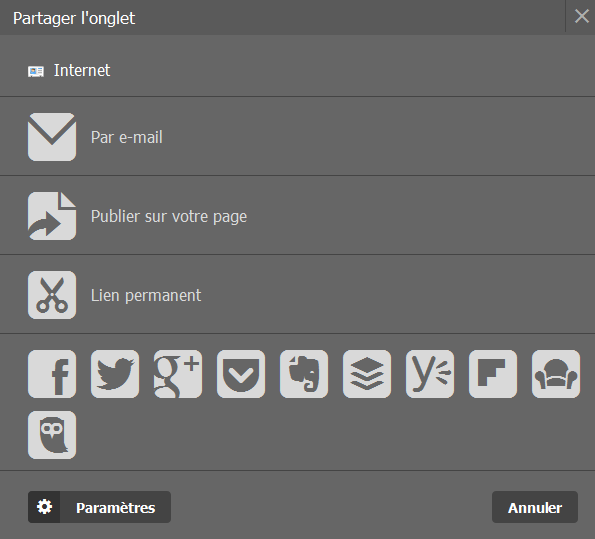Open Paramètres settings button
Image resolution: width=595 pixels, height=539 pixels.
coord(99,507)
